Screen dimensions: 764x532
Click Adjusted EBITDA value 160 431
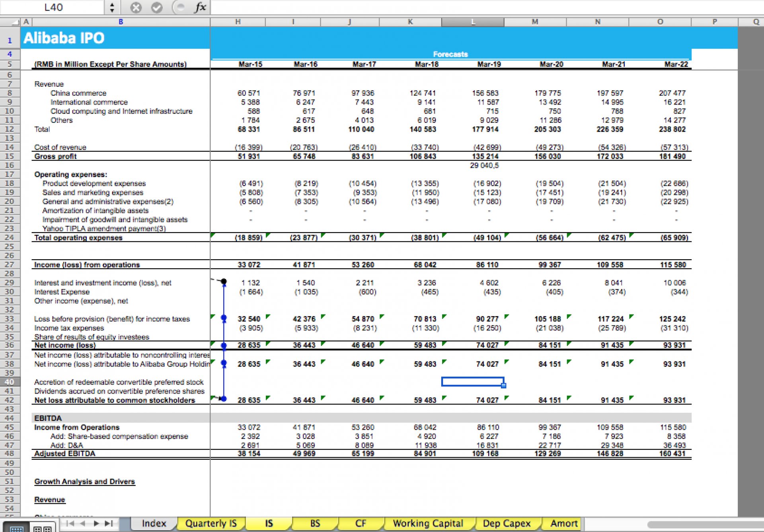(672, 454)
